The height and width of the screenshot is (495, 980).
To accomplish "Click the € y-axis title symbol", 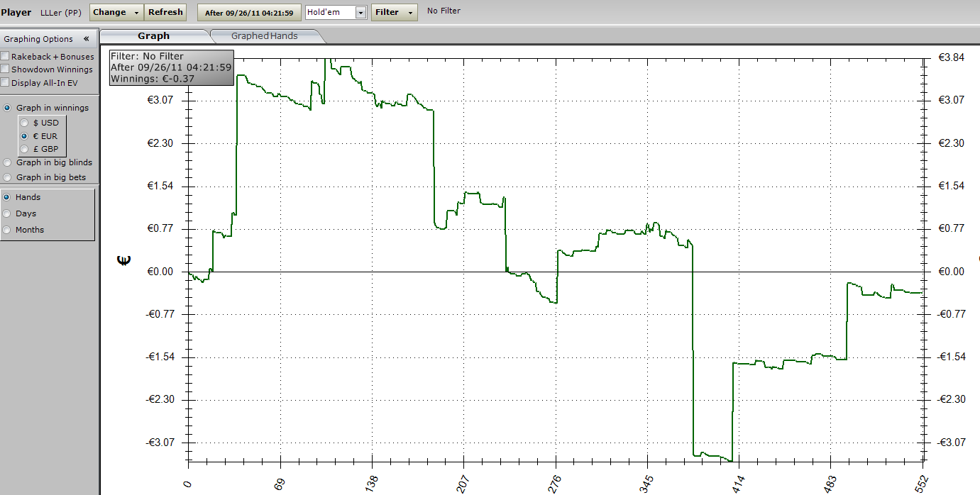I will click(x=123, y=261).
